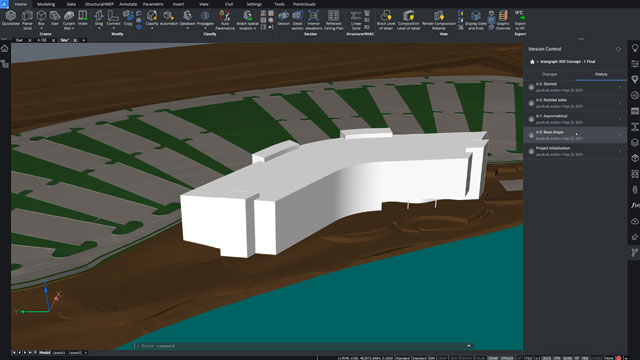The image size is (640, 360).
Task: Select the Copy tool
Action: click(x=128, y=18)
